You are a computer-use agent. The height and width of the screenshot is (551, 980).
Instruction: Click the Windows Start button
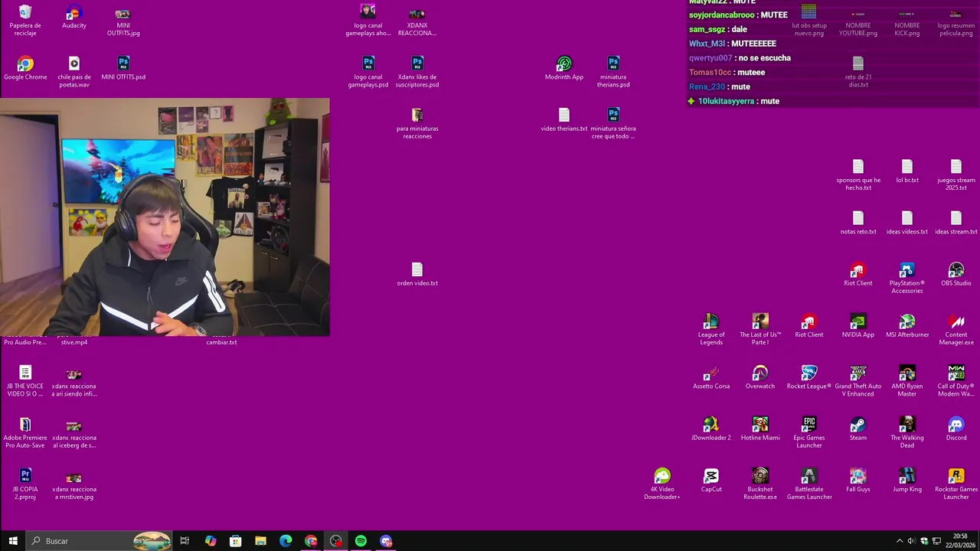[x=13, y=541]
